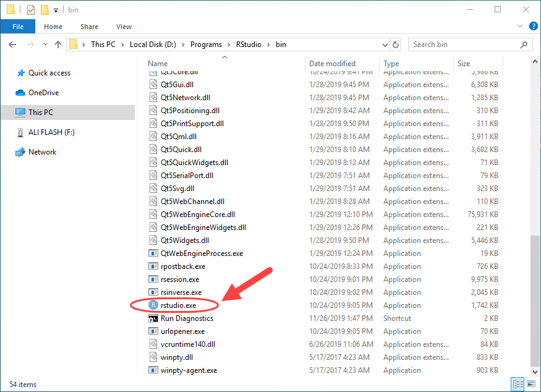Select Qt5WebChannel.dll file name

[x=192, y=201]
